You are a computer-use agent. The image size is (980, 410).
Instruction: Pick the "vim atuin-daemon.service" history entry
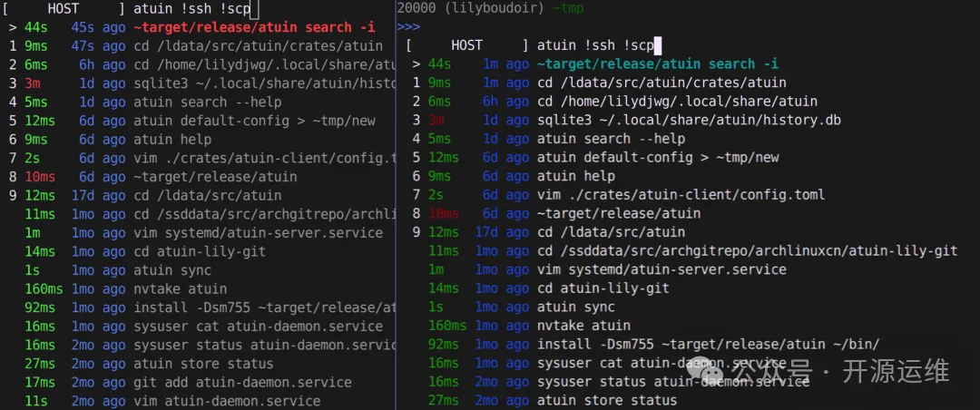tap(227, 401)
